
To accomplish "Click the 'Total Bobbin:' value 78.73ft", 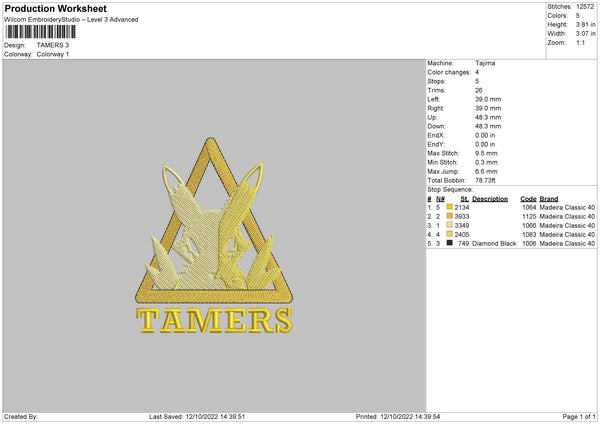I will [485, 181].
